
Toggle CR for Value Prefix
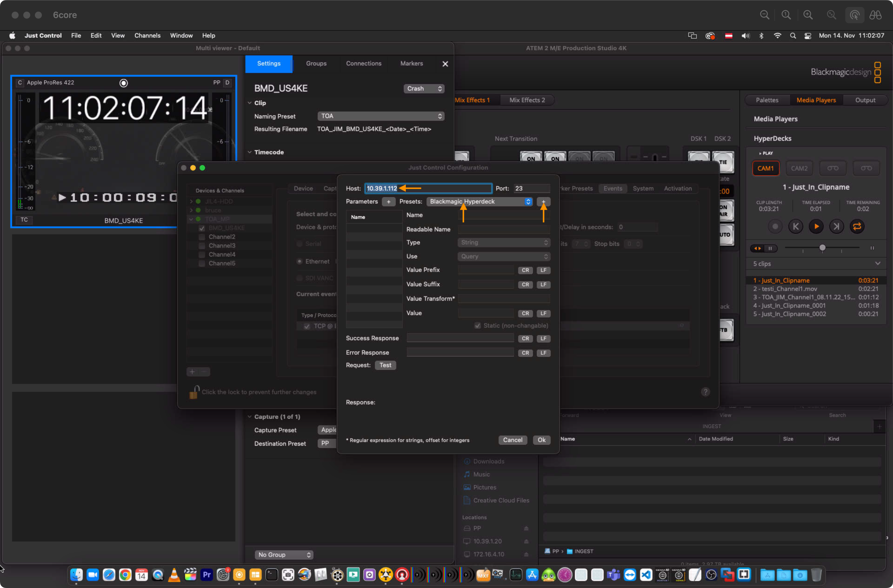[525, 270]
